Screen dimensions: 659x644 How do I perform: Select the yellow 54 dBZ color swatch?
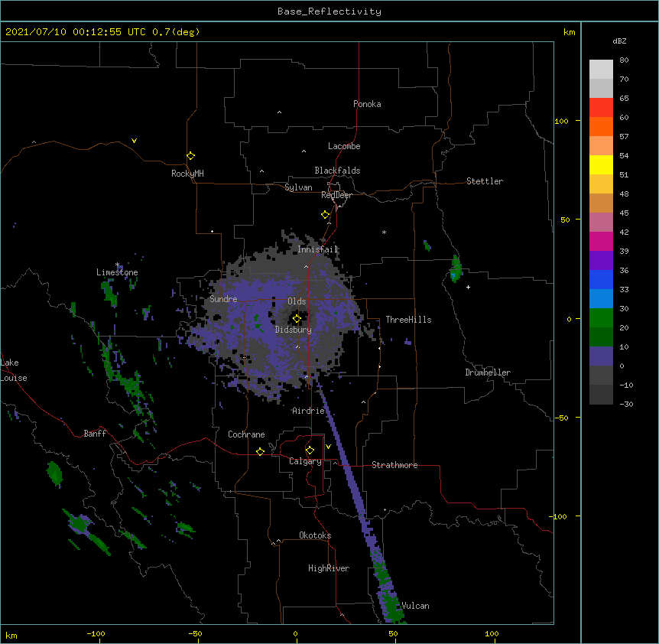click(601, 164)
